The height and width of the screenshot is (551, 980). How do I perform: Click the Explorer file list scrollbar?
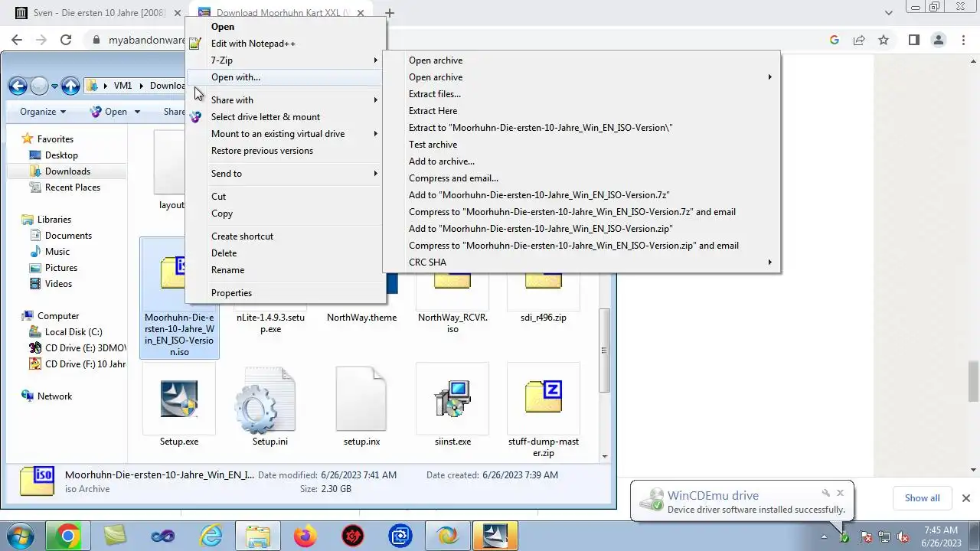tap(604, 350)
